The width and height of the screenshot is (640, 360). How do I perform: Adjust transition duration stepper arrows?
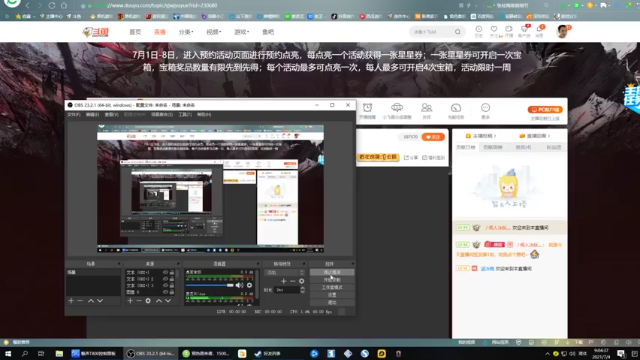[x=302, y=290]
